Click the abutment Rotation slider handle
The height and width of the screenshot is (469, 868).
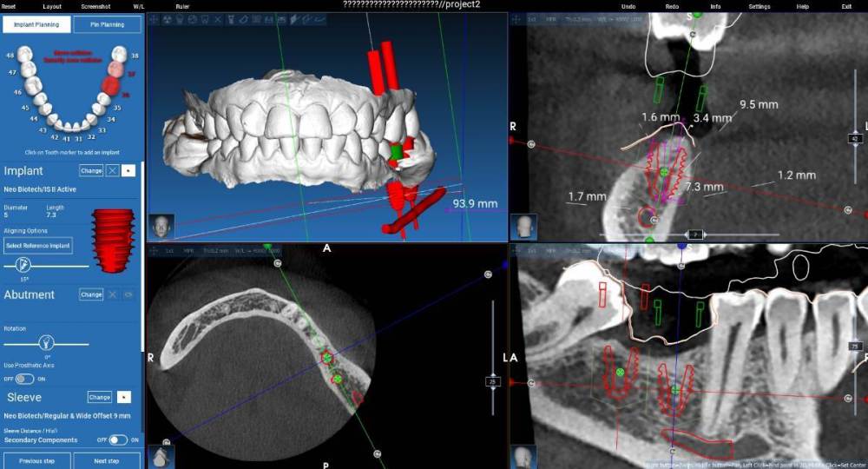45,342
